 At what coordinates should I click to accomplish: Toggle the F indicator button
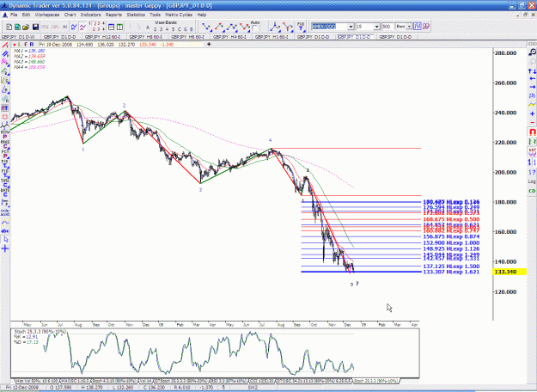tap(26, 45)
